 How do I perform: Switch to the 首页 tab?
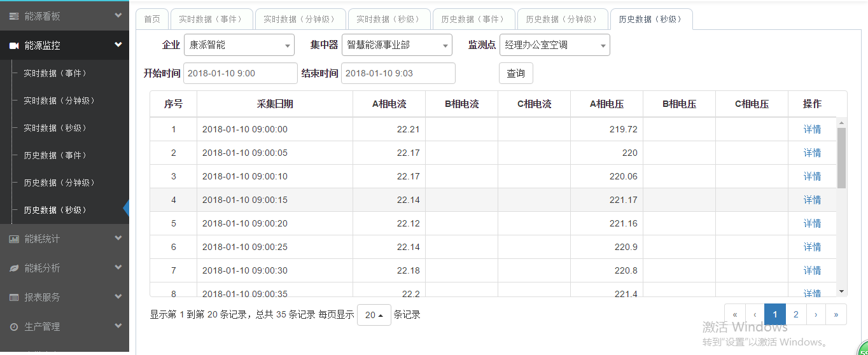[x=152, y=19]
